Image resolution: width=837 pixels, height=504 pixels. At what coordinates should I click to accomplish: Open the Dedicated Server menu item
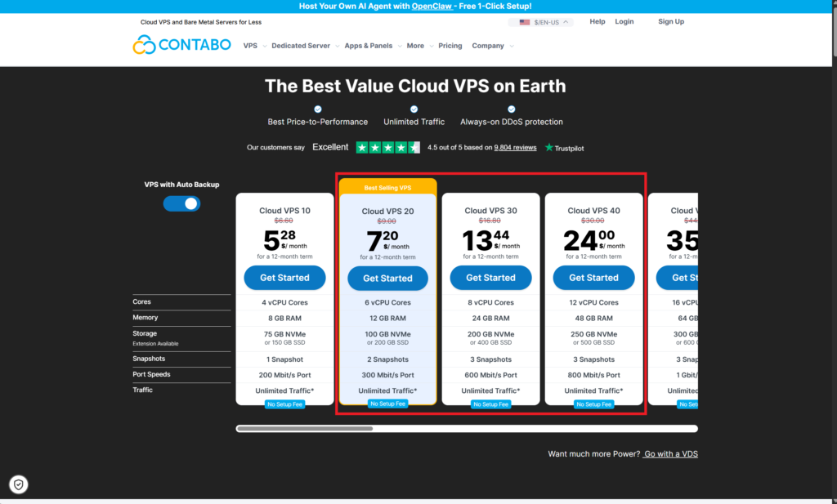click(x=301, y=46)
